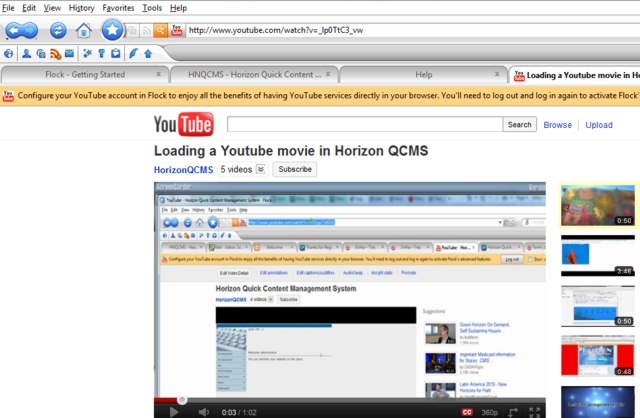Viewport: 640px width, 418px height.
Task: Open the File menu
Action: click(8, 8)
